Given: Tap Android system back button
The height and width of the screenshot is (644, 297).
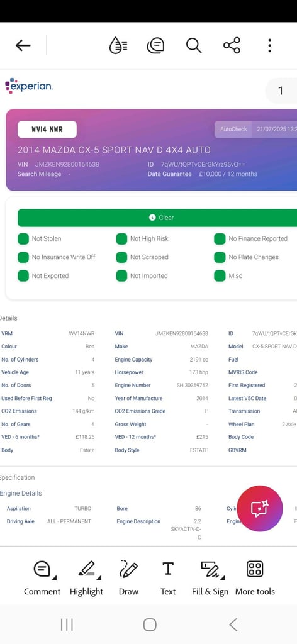Looking at the screenshot, I should (233, 625).
